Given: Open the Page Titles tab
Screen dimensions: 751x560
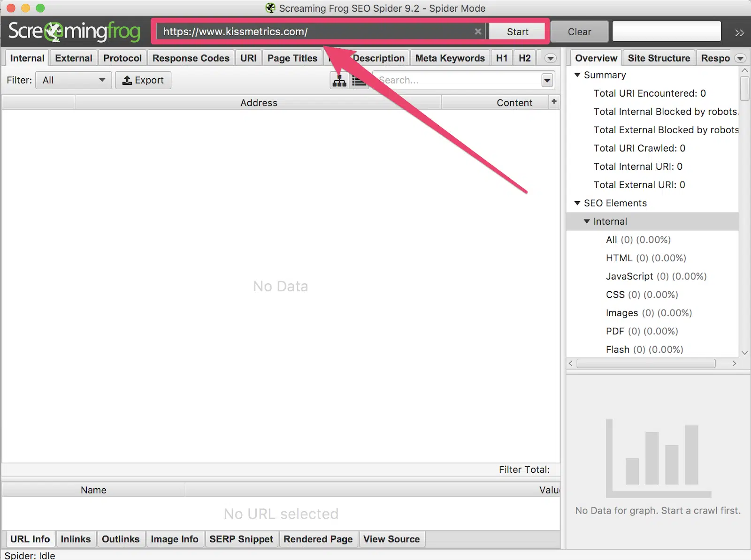Looking at the screenshot, I should pos(292,58).
